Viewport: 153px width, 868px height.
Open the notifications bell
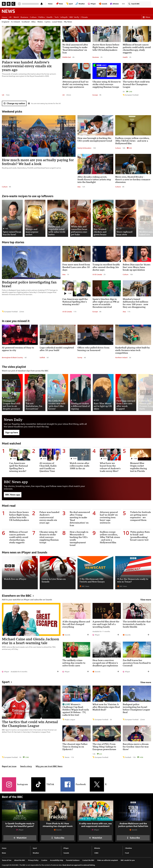click(x=42, y=4)
